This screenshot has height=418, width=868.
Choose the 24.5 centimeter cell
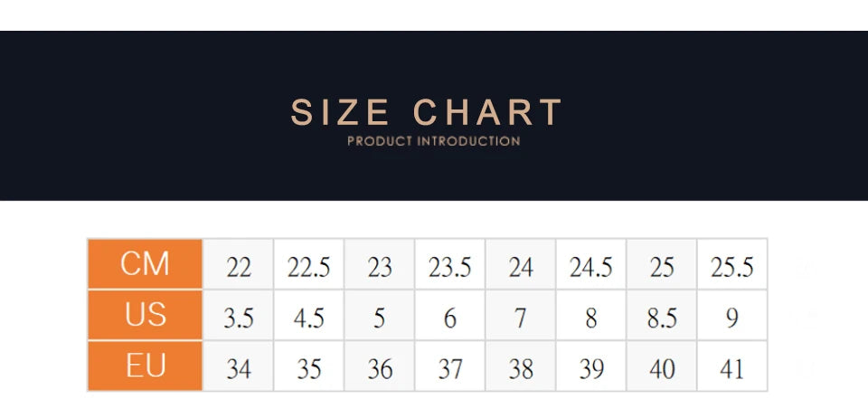click(591, 264)
